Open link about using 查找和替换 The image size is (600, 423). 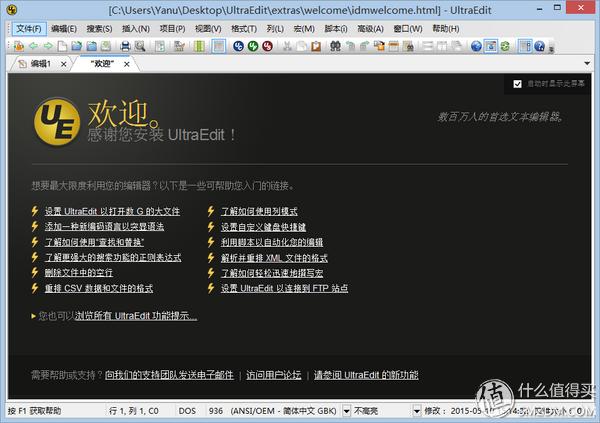(94, 242)
